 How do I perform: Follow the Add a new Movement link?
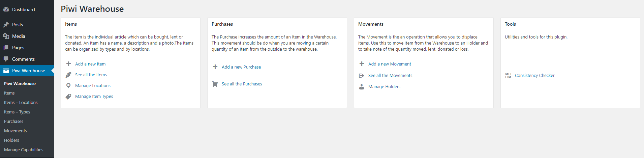pyautogui.click(x=390, y=64)
